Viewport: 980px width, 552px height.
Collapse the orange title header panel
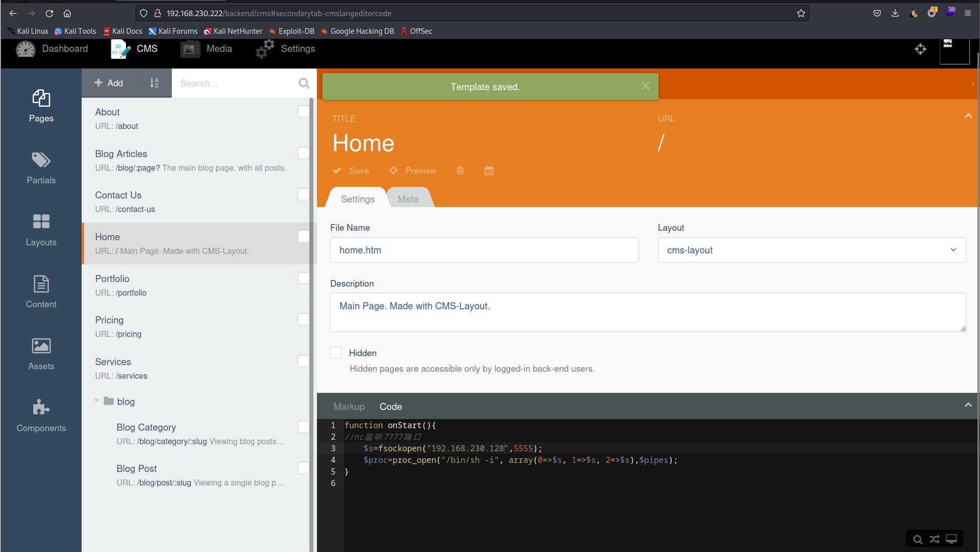[x=968, y=116]
